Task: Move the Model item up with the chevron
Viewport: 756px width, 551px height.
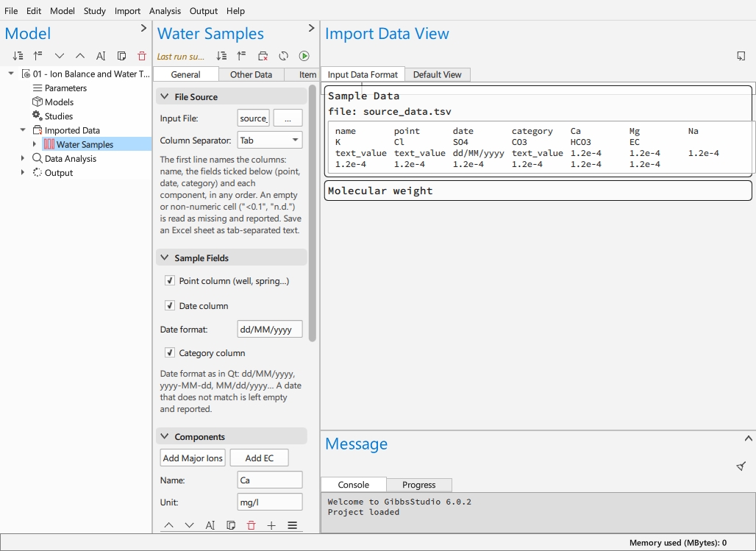Action: coord(80,56)
